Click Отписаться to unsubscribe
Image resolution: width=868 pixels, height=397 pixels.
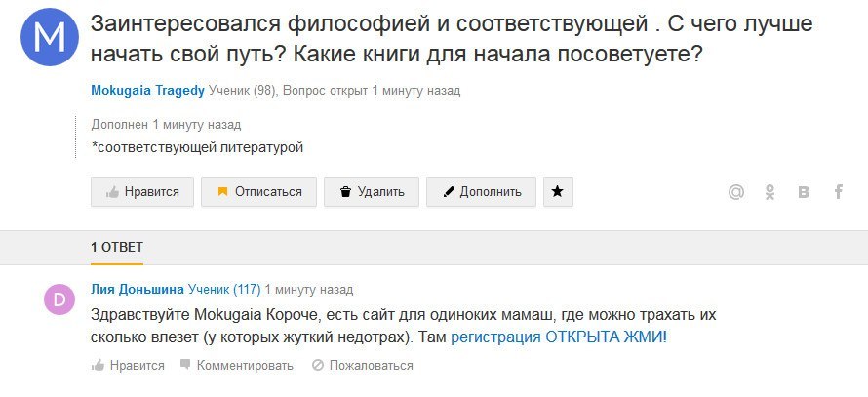(258, 191)
